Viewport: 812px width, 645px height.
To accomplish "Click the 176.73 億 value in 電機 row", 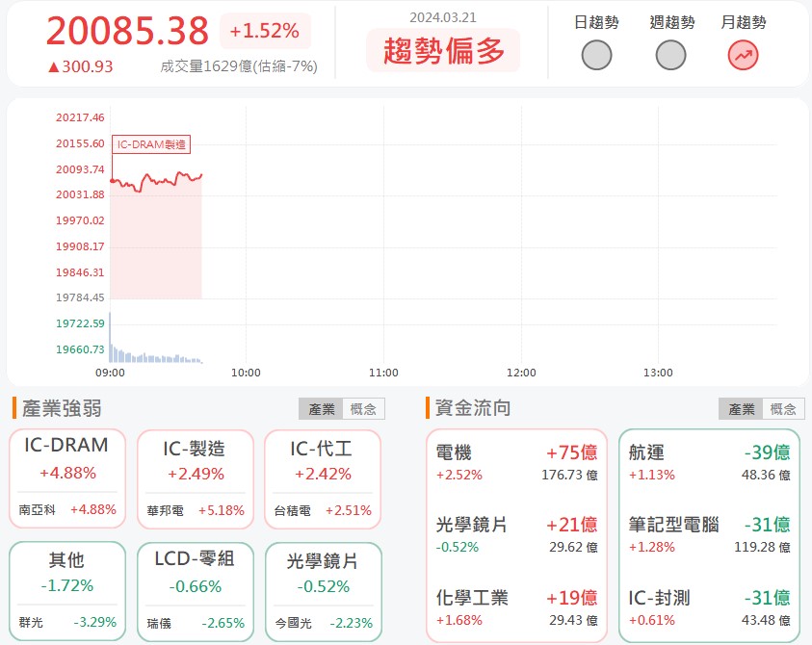I will [569, 476].
